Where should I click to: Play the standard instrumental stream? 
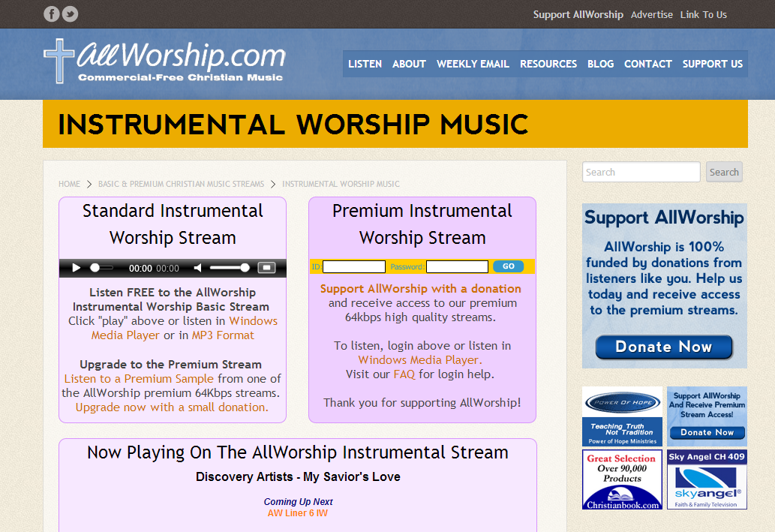(x=76, y=268)
